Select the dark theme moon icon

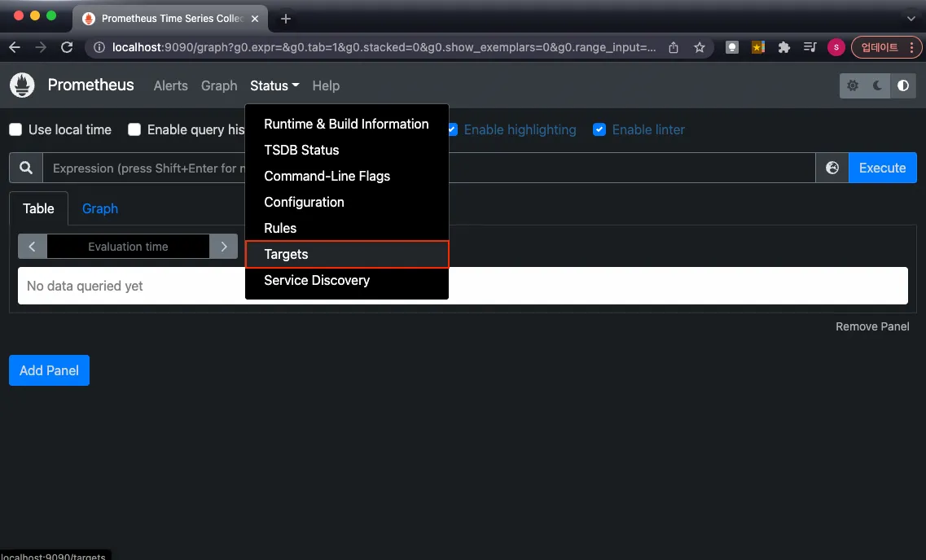[878, 85]
